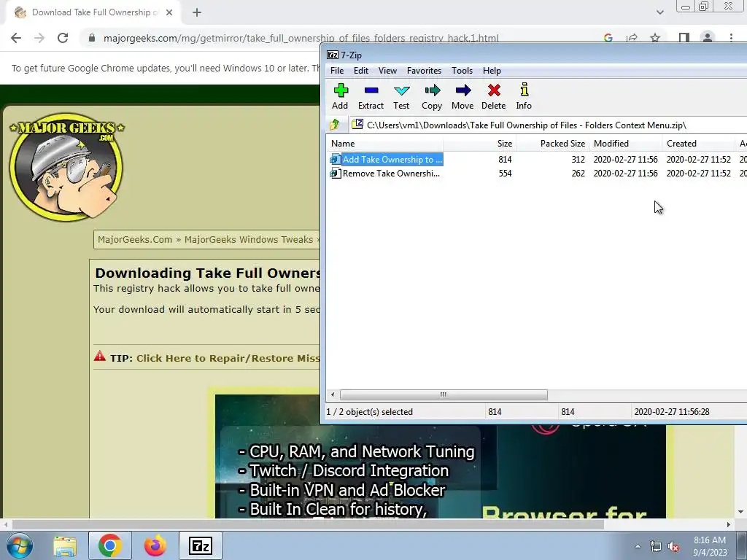The height and width of the screenshot is (560, 747).
Task: Click the muted volume tray icon
Action: 673,547
